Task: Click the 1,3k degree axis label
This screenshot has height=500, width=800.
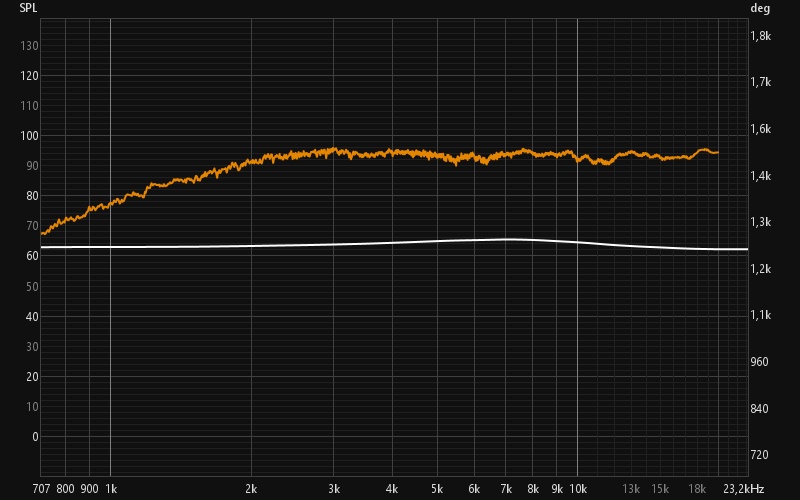Action: pos(760,222)
